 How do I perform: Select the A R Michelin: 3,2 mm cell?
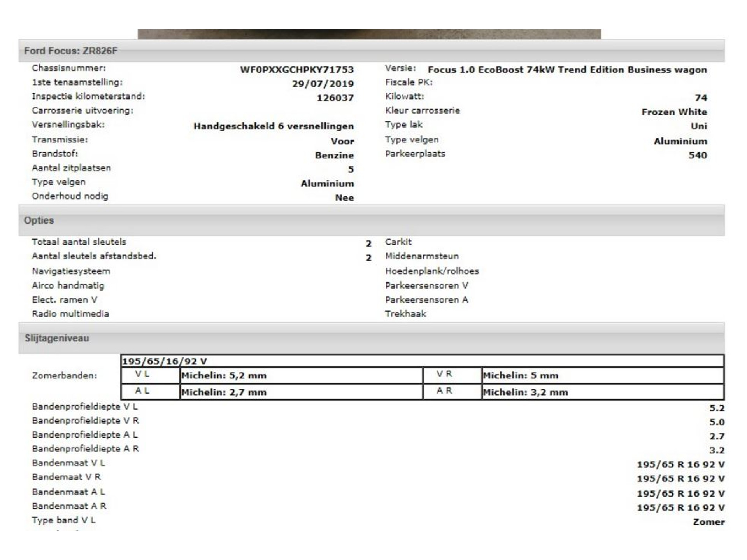pyautogui.click(x=603, y=392)
